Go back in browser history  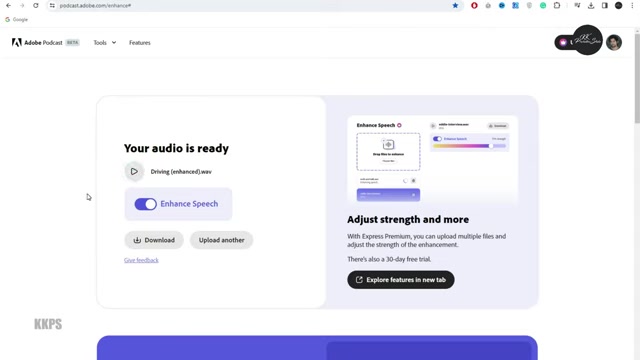(x=9, y=6)
